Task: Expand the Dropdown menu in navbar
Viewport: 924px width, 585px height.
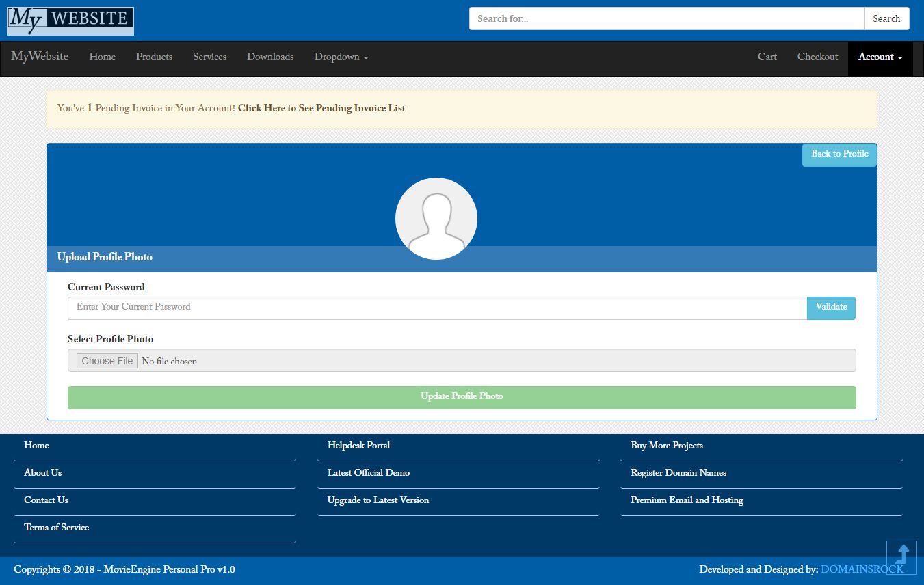Action: (x=341, y=57)
